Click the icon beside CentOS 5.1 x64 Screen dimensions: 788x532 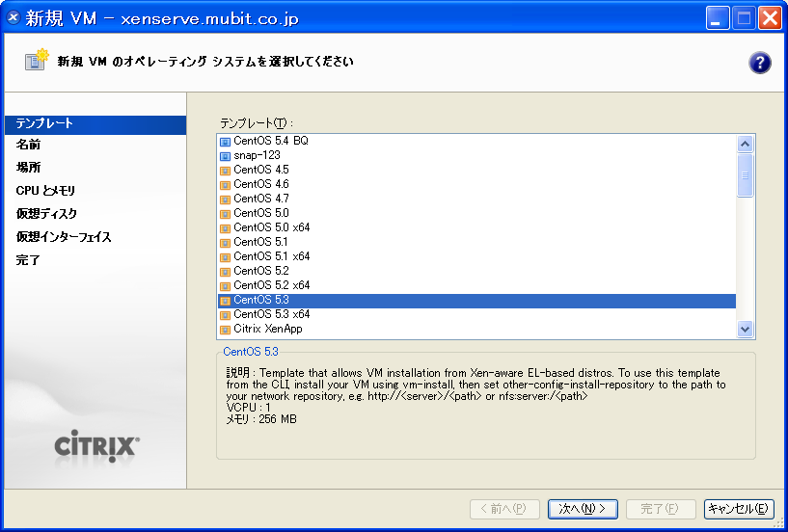pyautogui.click(x=225, y=257)
